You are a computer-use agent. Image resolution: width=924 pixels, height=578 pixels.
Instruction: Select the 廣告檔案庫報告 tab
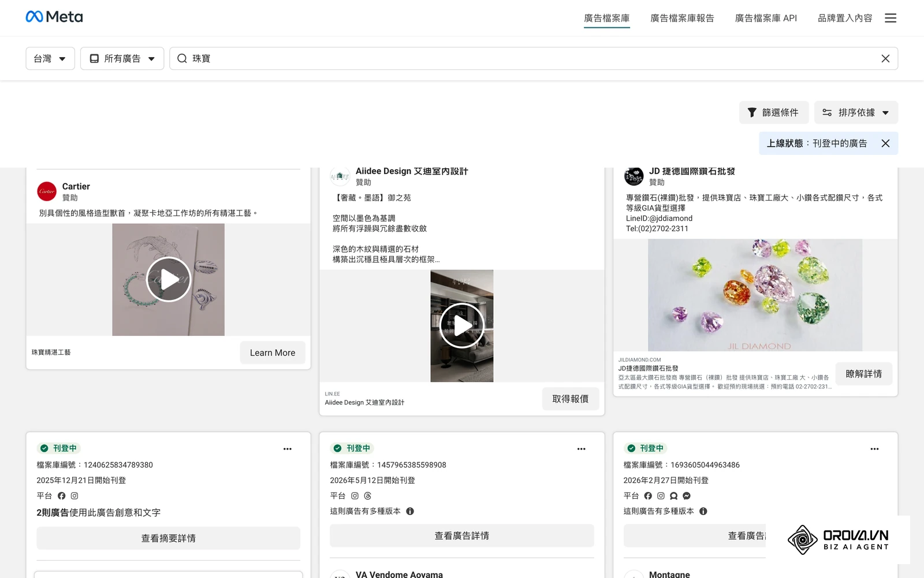pos(682,18)
